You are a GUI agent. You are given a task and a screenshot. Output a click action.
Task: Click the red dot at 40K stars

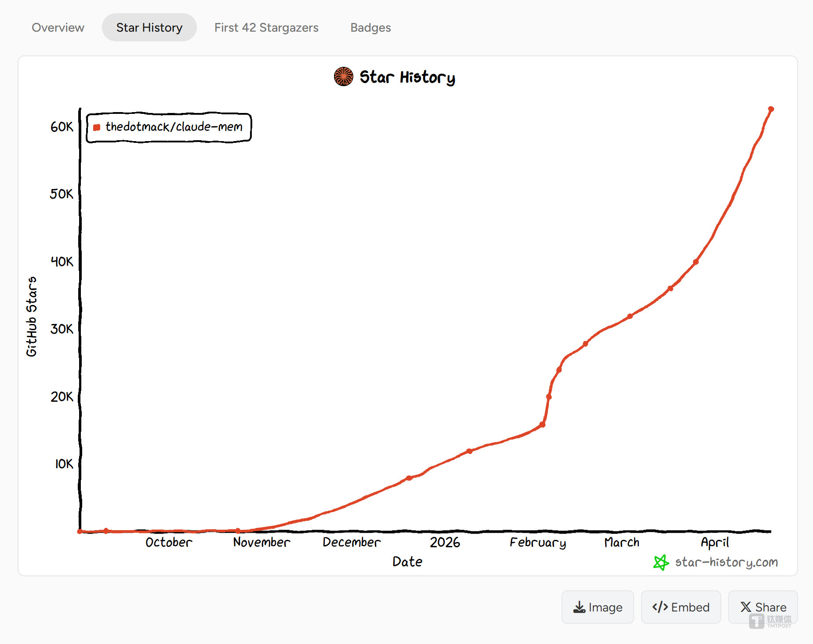pyautogui.click(x=695, y=262)
